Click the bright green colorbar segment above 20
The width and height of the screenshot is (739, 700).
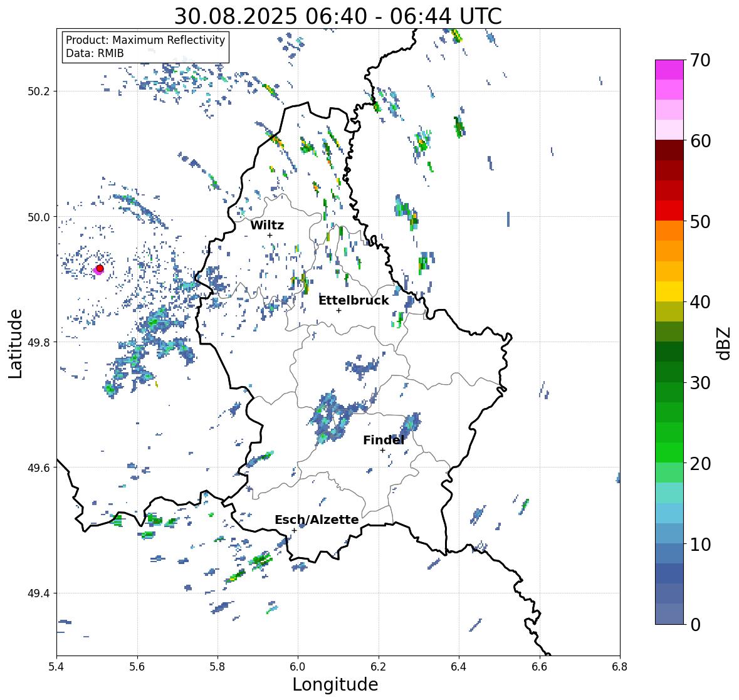[x=669, y=452]
